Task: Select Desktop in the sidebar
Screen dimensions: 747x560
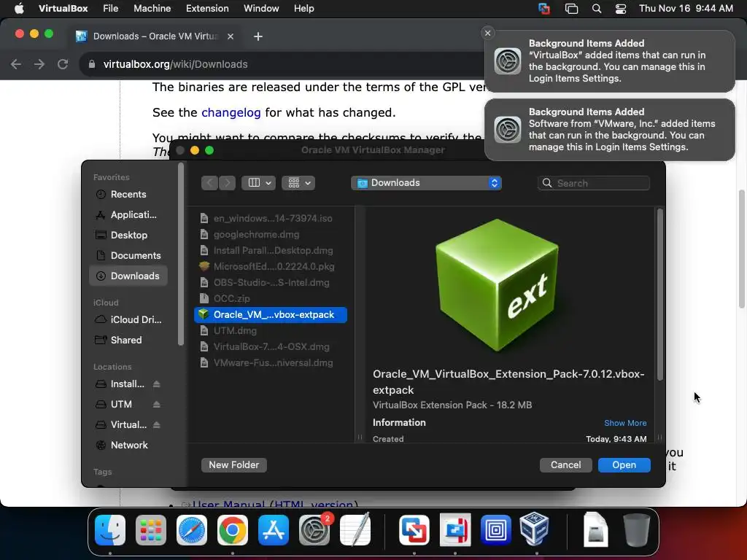Action: pyautogui.click(x=128, y=236)
